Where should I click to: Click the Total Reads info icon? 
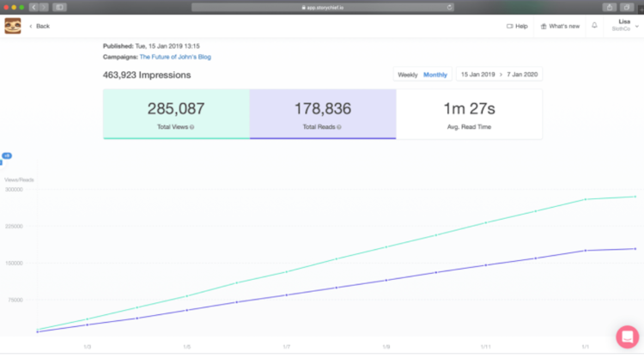(339, 127)
